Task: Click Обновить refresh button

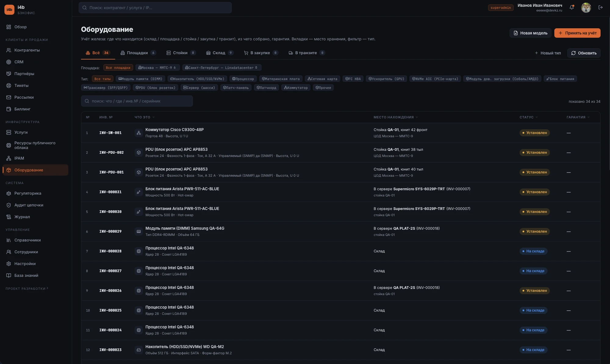Action: (583, 53)
